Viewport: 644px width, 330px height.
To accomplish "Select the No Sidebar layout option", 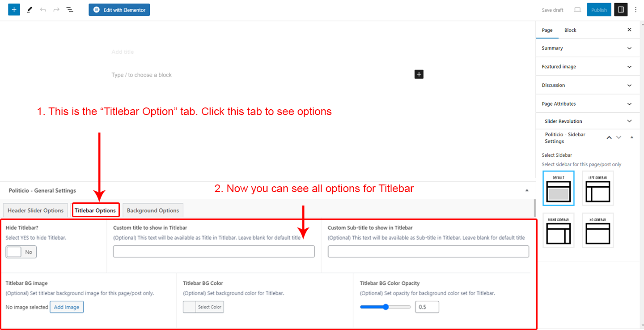I will 598,230.
